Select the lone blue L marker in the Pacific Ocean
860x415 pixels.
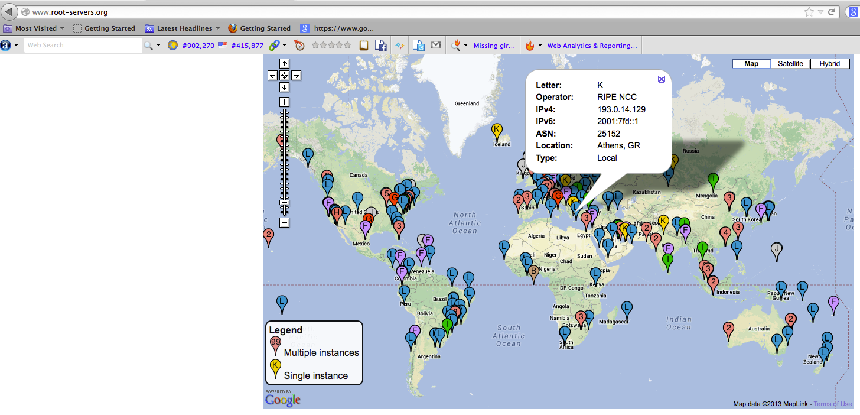point(282,303)
